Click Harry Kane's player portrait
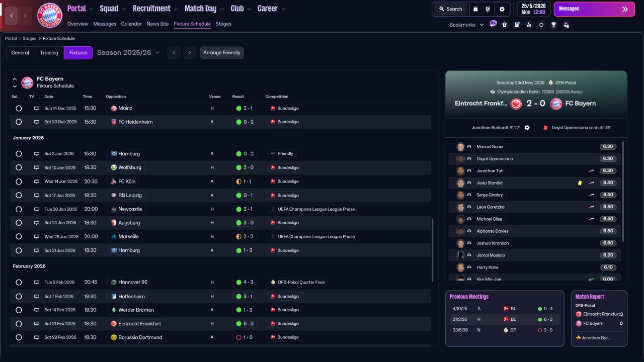 (x=460, y=267)
